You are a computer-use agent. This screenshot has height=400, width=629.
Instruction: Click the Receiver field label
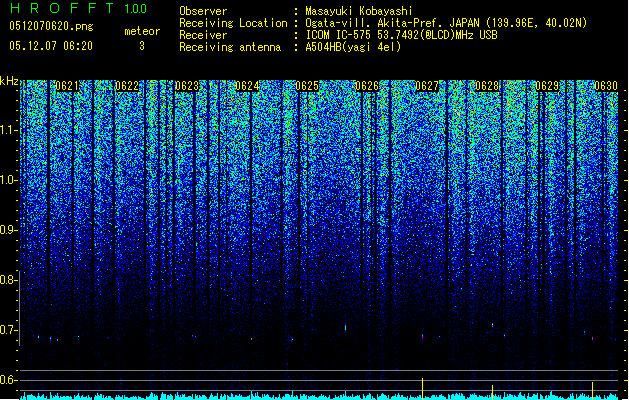(x=203, y=35)
